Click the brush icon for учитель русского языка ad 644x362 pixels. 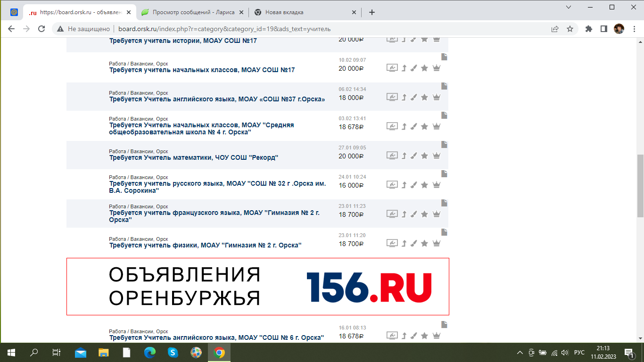tap(413, 185)
